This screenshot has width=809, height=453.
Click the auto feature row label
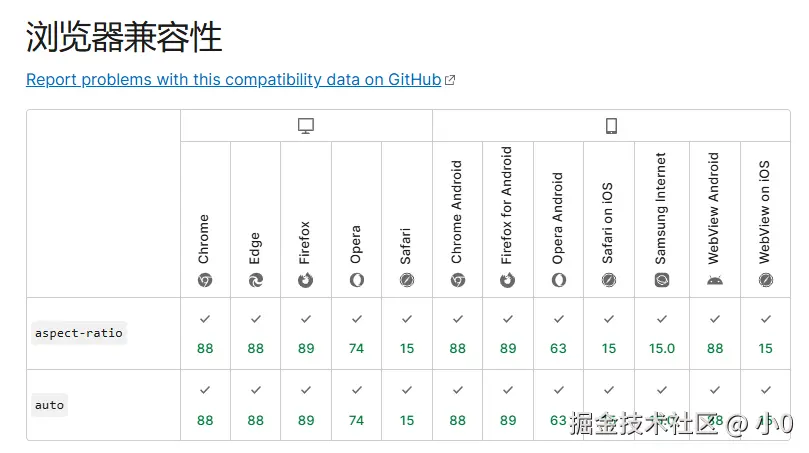point(50,405)
